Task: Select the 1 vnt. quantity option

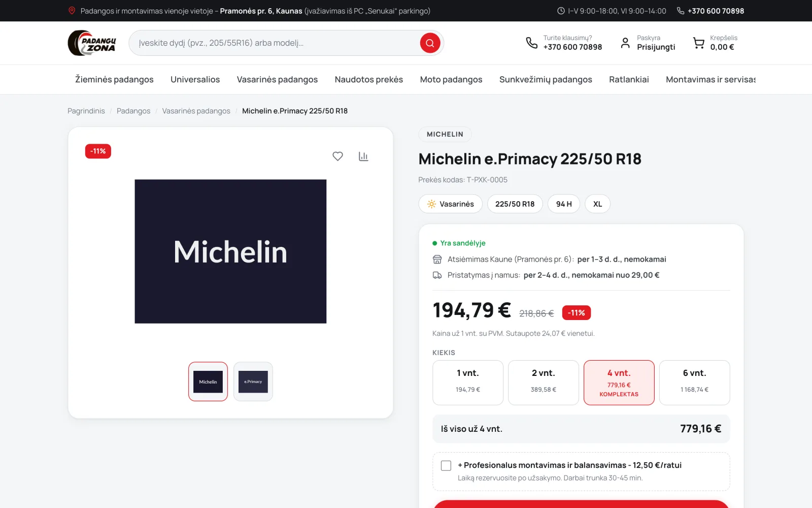Action: (468, 383)
